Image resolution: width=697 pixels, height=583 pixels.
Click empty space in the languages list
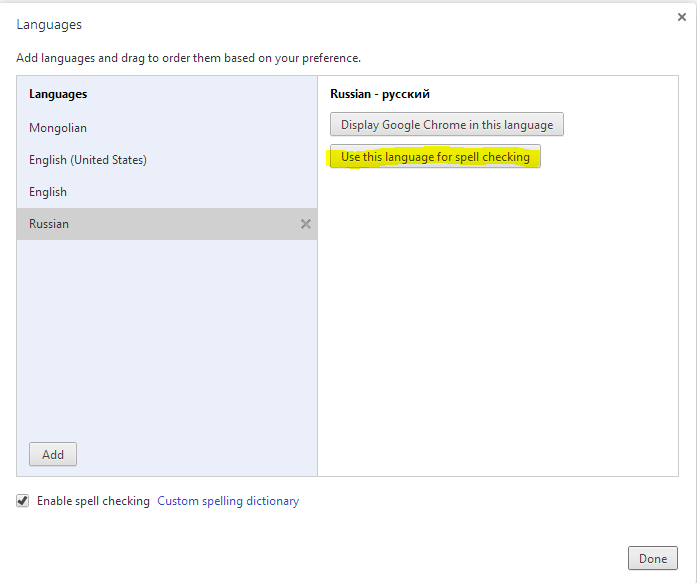click(x=167, y=338)
